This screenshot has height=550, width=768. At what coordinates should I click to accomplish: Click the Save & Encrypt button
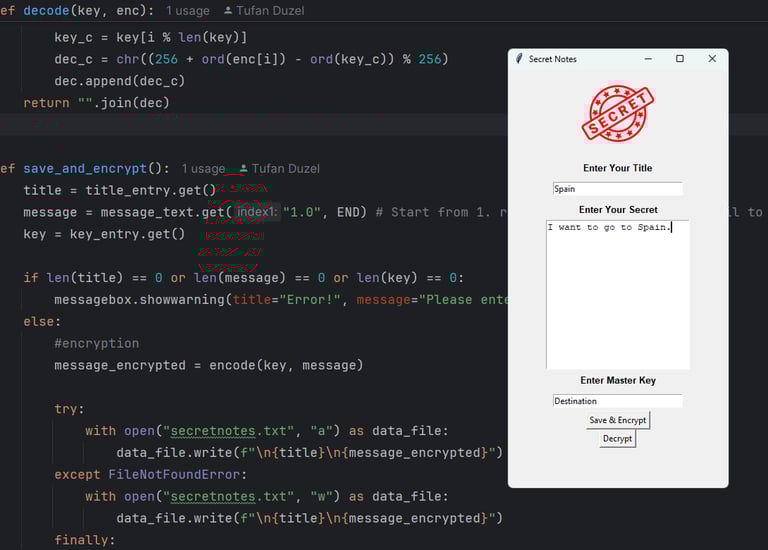(x=618, y=420)
